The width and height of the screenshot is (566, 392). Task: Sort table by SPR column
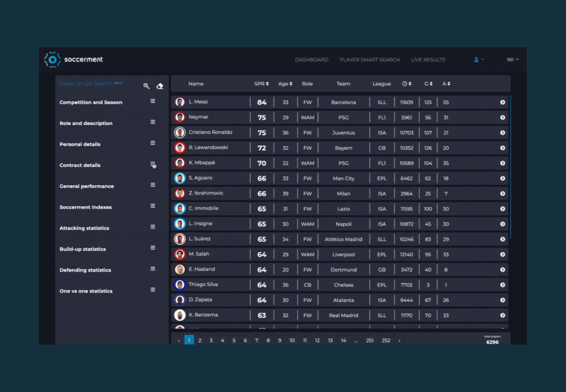[261, 84]
